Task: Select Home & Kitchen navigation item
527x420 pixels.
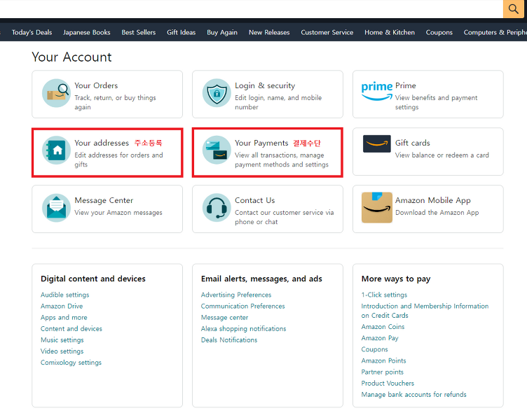Action: [x=390, y=33]
